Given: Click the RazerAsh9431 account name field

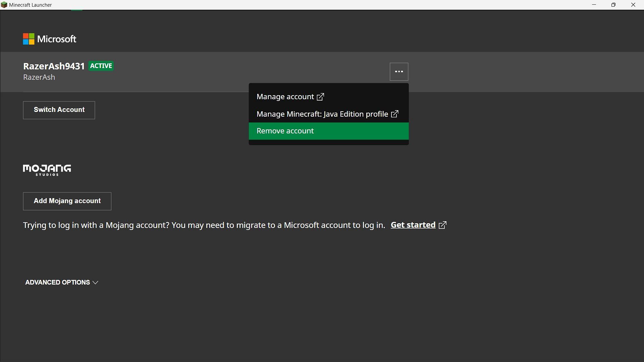Looking at the screenshot, I should click(54, 66).
